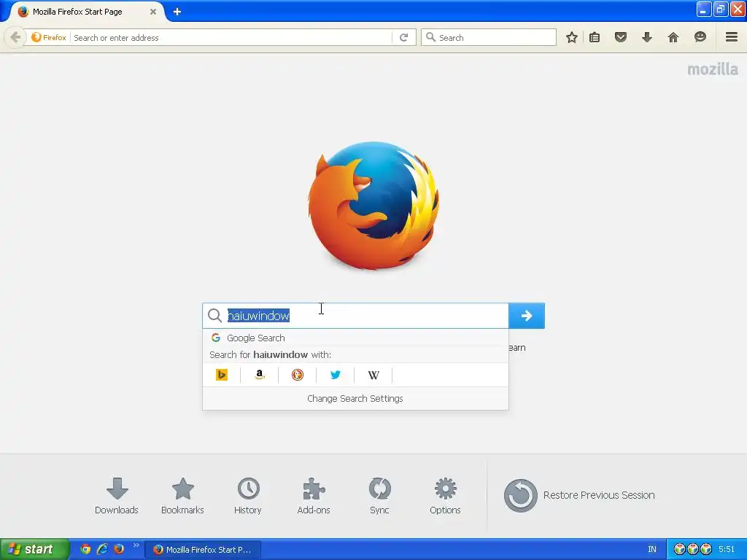Open Downloads from the bottom launcher
The image size is (747, 560).
point(117,496)
